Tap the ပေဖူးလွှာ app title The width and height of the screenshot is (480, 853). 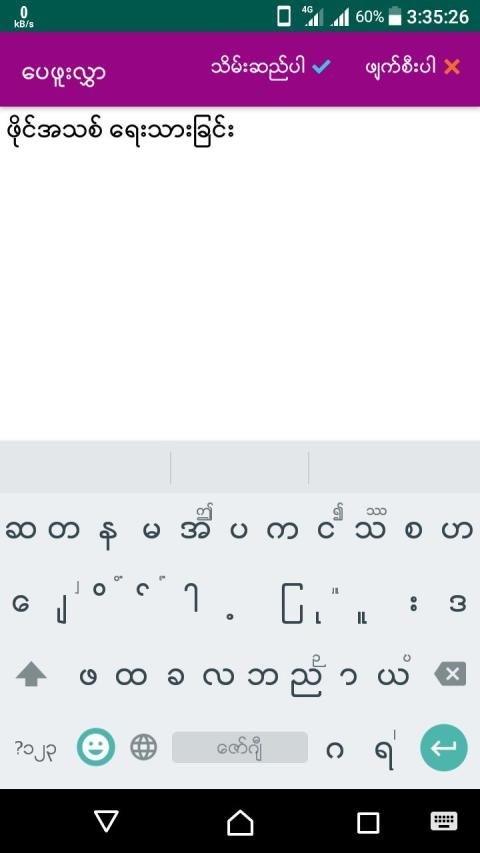(x=63, y=73)
